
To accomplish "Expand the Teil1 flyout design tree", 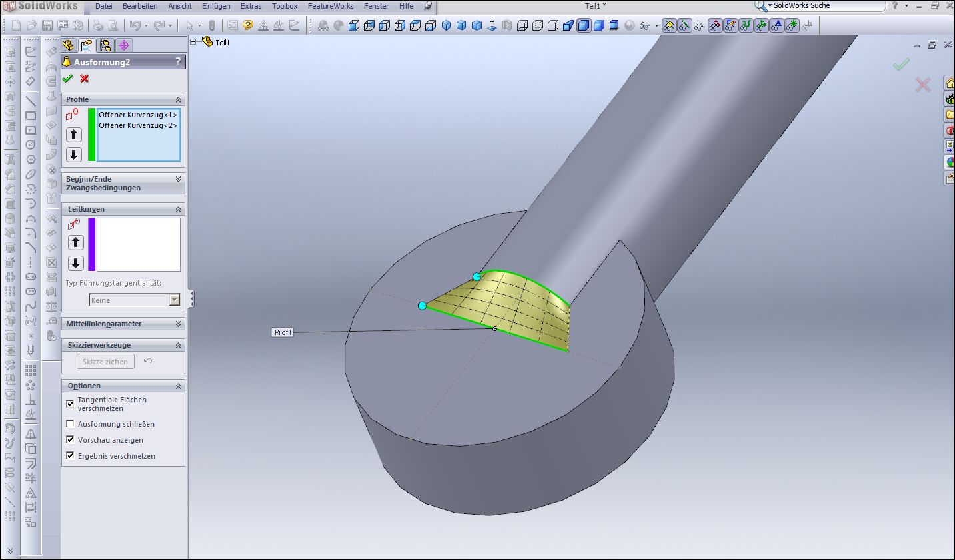I will click(194, 42).
